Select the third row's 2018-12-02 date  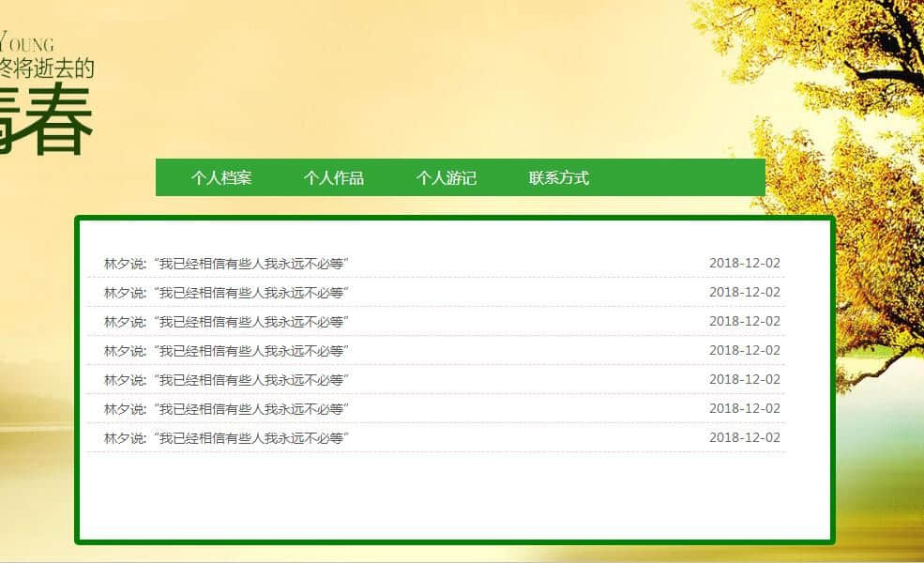[744, 321]
